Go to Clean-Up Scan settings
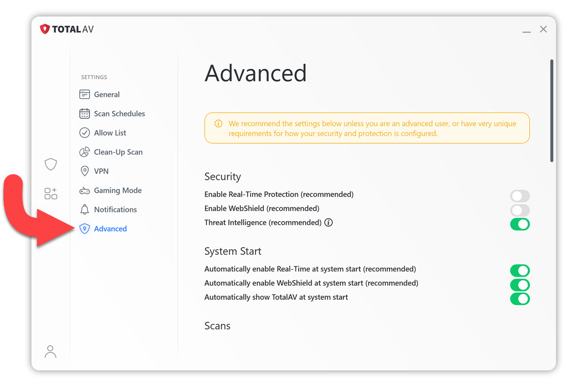 [x=118, y=152]
